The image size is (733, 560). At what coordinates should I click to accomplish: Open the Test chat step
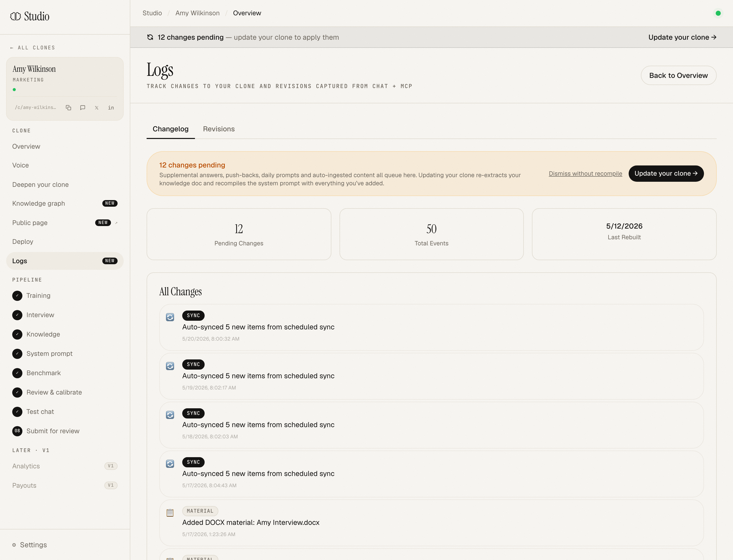[x=65, y=412]
